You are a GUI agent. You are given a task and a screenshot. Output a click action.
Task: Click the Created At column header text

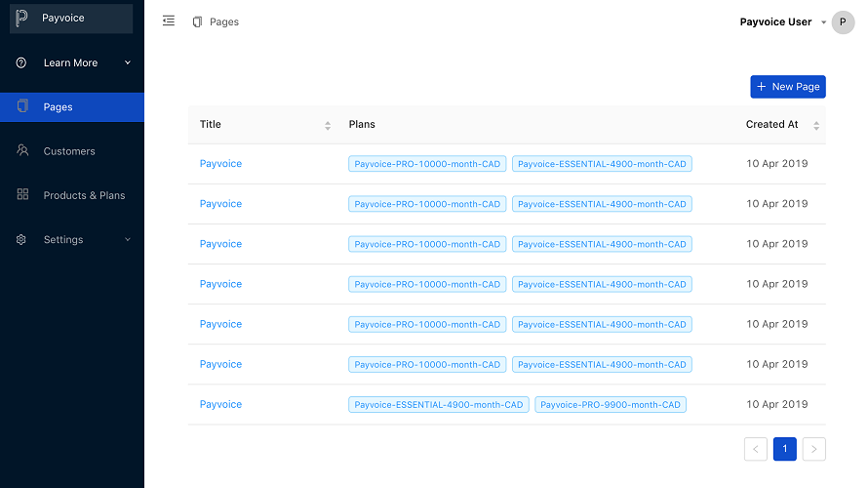tap(771, 124)
